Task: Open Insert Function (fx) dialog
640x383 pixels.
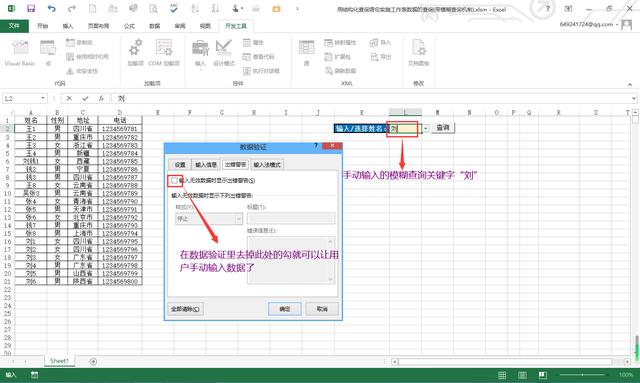Action: tap(101, 98)
